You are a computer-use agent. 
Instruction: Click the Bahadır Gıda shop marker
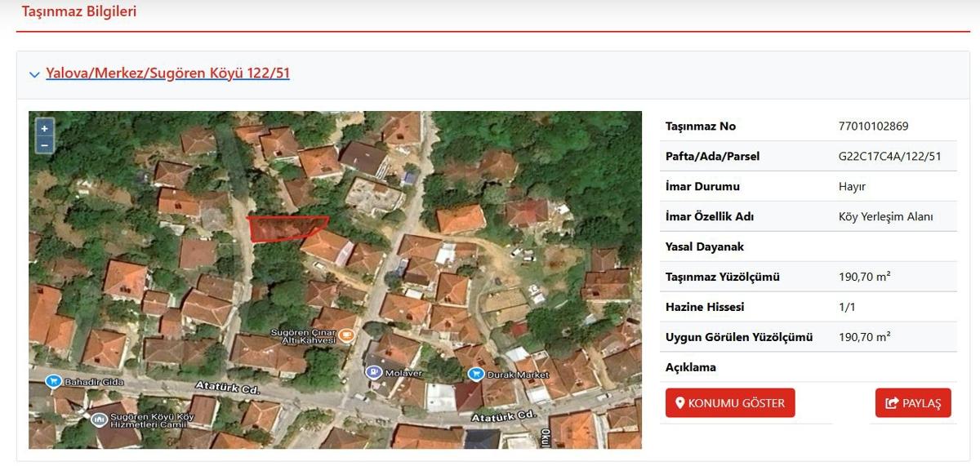pos(54,381)
